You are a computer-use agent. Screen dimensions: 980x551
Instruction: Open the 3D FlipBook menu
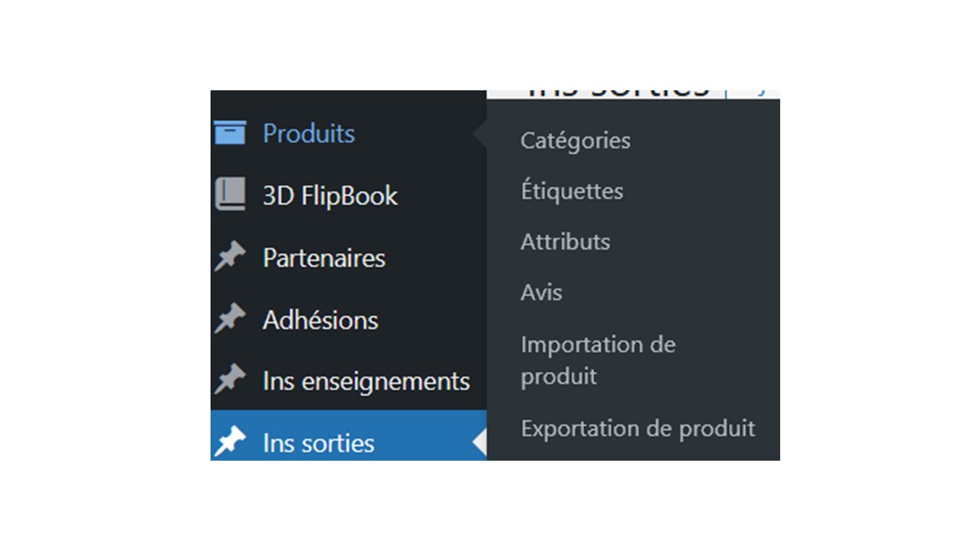[330, 195]
